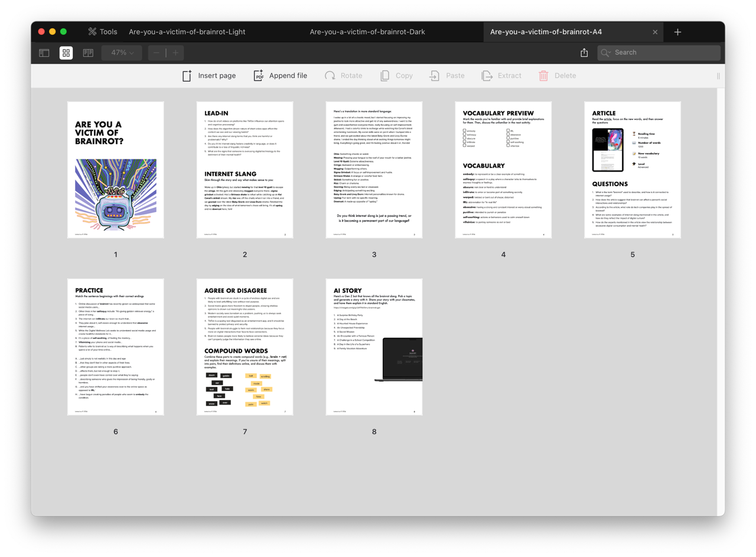Click the zoom out minus button

pyautogui.click(x=157, y=53)
